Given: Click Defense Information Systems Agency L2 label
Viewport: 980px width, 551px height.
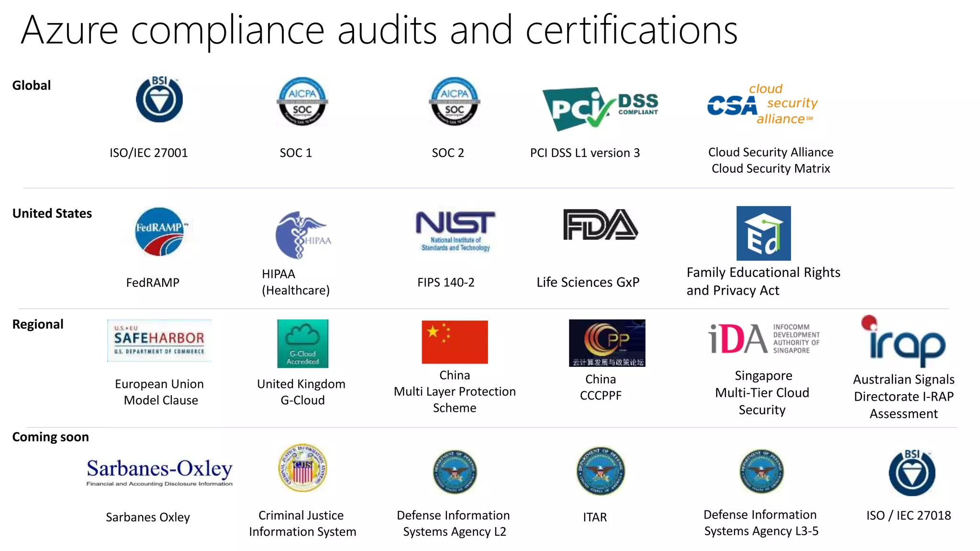Looking at the screenshot, I should tap(454, 523).
